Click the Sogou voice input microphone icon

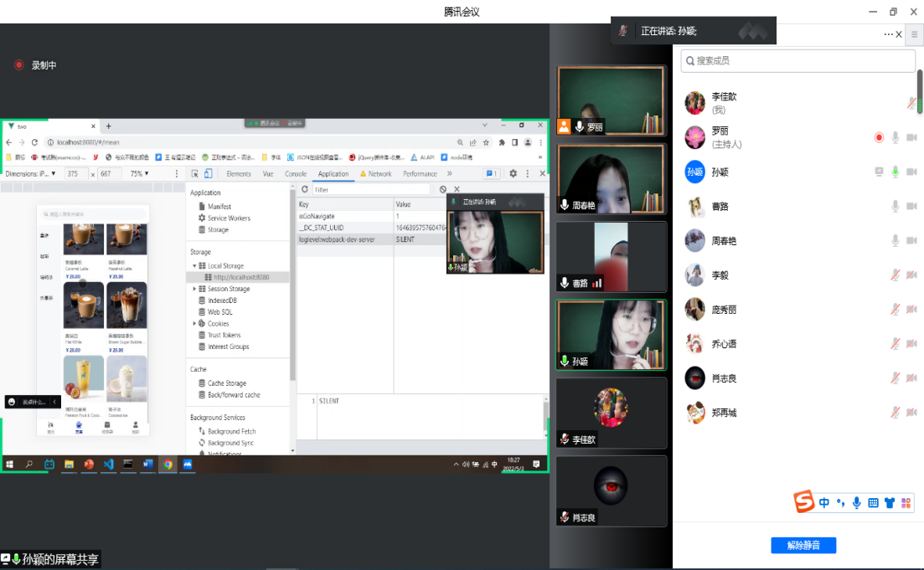point(856,503)
